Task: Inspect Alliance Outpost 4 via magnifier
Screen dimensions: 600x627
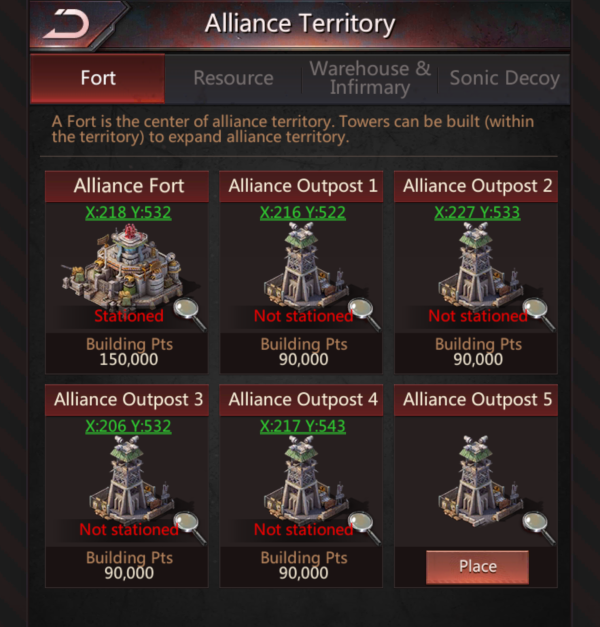Action: tap(365, 528)
